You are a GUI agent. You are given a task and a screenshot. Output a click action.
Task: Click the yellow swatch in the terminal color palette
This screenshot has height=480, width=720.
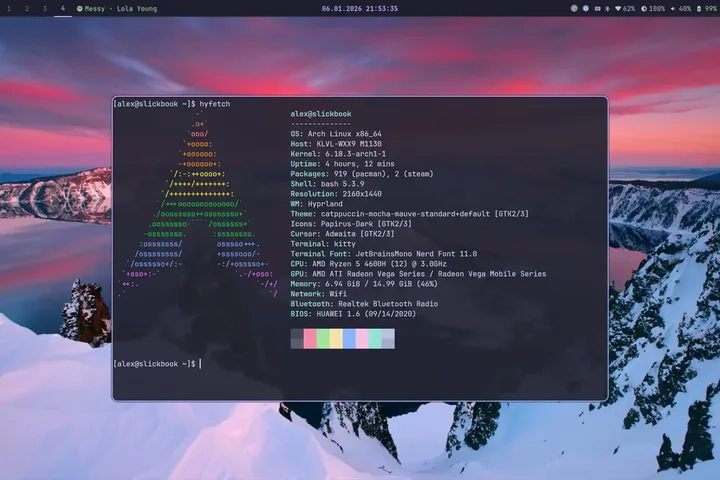pos(336,339)
